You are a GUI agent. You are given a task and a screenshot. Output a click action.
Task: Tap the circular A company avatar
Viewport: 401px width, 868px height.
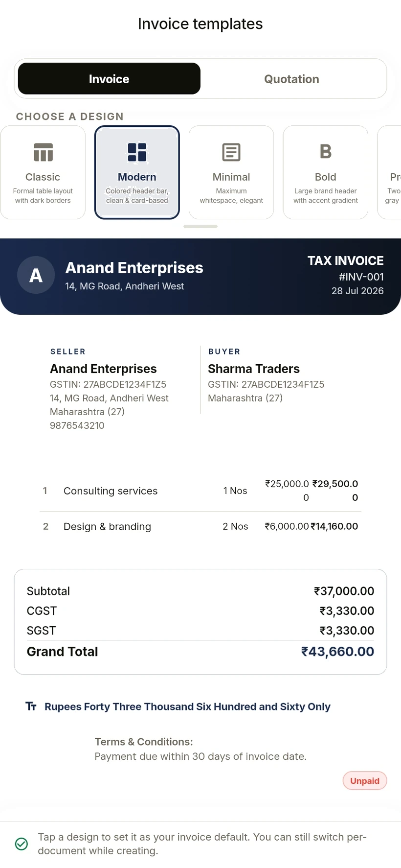pos(36,275)
